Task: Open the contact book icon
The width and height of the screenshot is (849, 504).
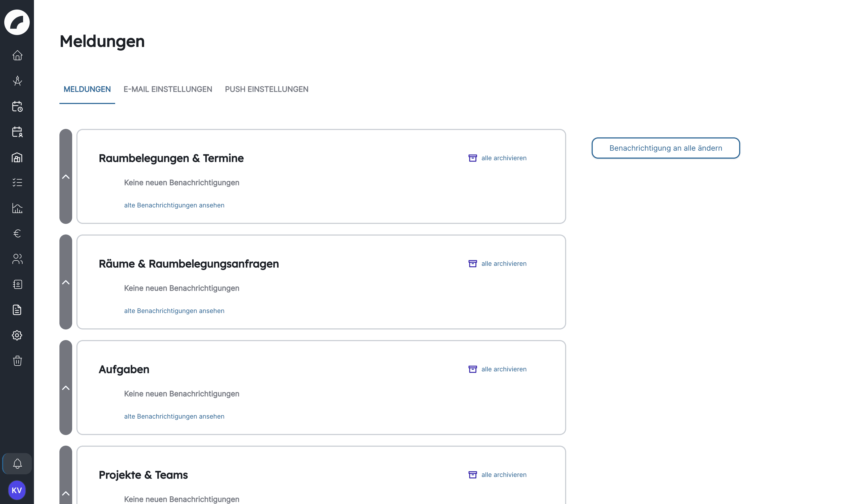Action: coord(17,284)
